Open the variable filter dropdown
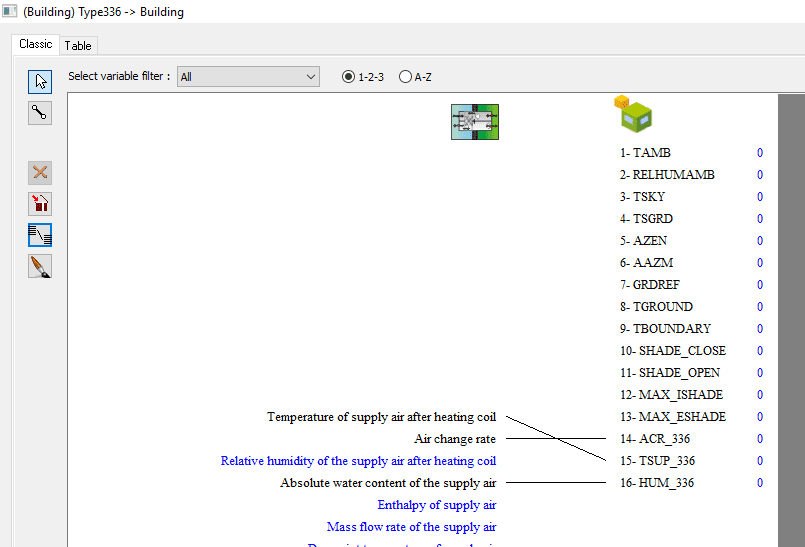 (248, 77)
